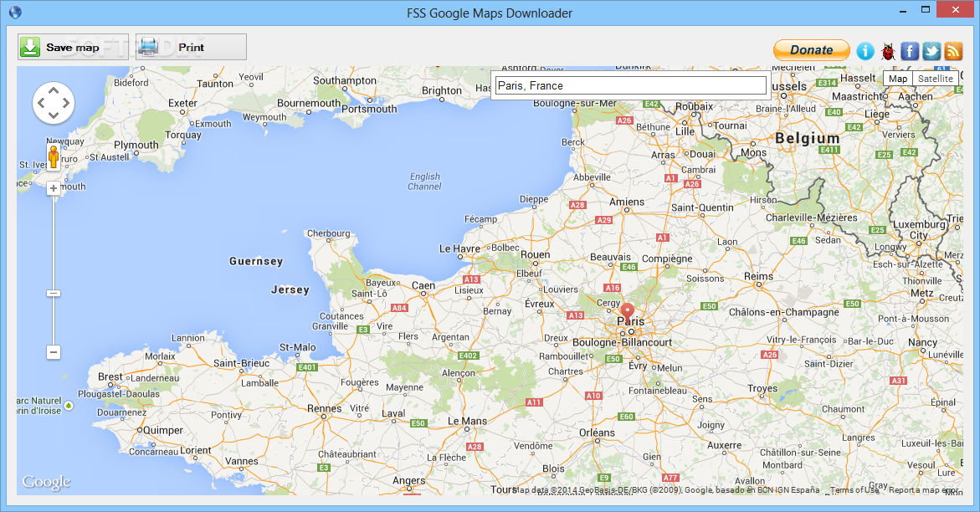Image resolution: width=980 pixels, height=512 pixels.
Task: Click the Brest city label
Action: [x=110, y=376]
